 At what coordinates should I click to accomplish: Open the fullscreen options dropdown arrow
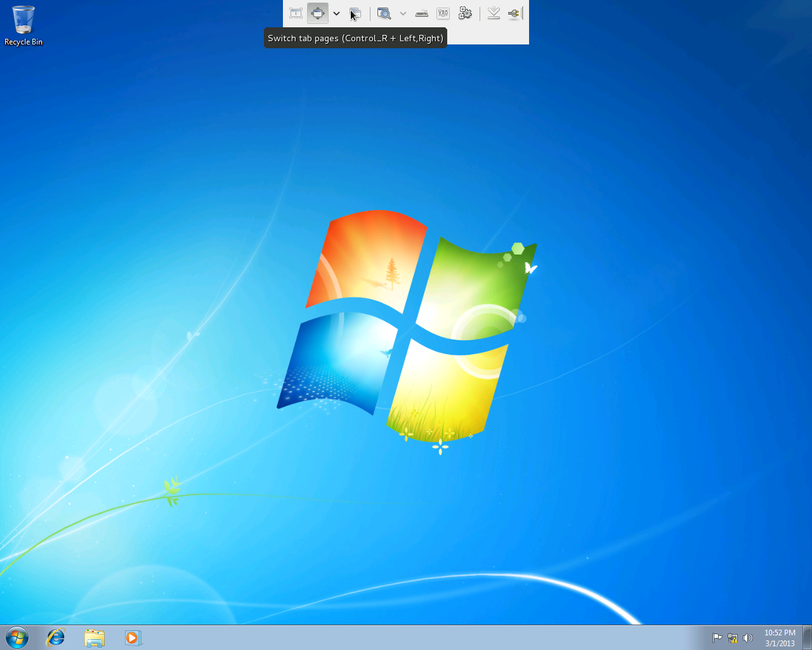[x=336, y=13]
